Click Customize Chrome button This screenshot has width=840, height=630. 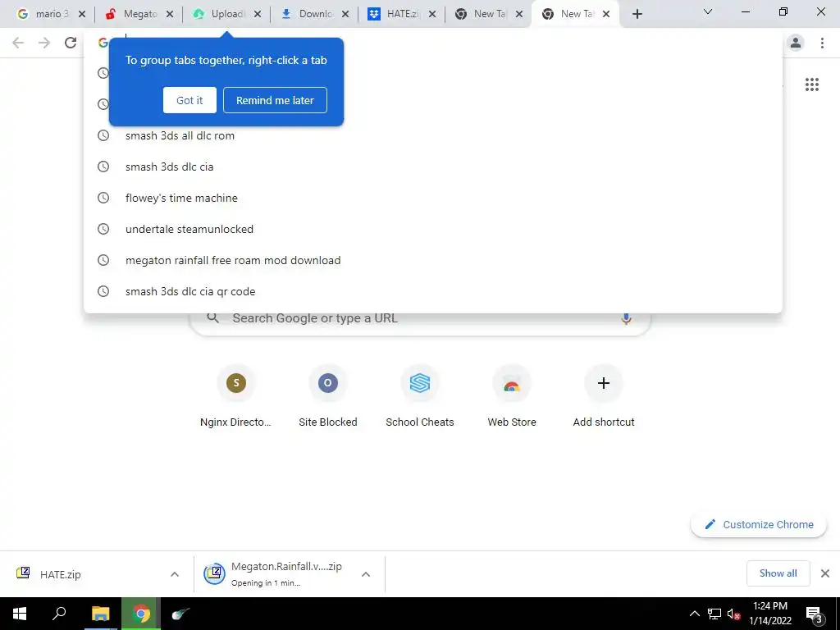759,524
